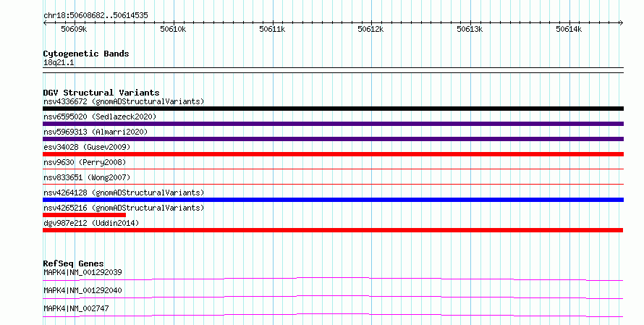
Task: Click the short red nsv4265216 variant bar
Action: (x=84, y=215)
